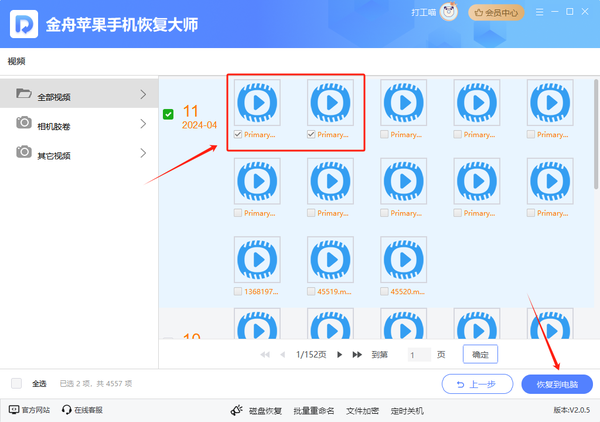
Task: Click the app logo in the title bar
Action: (x=24, y=24)
